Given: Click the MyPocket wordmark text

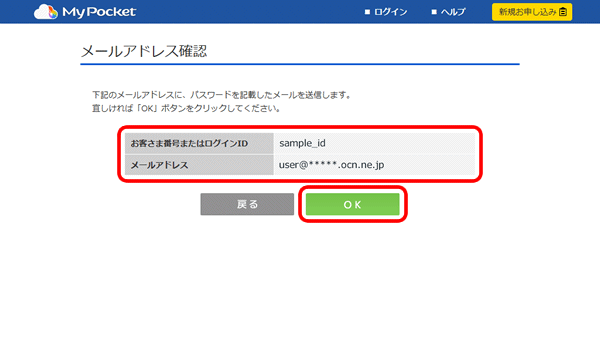Looking at the screenshot, I should (x=99, y=12).
